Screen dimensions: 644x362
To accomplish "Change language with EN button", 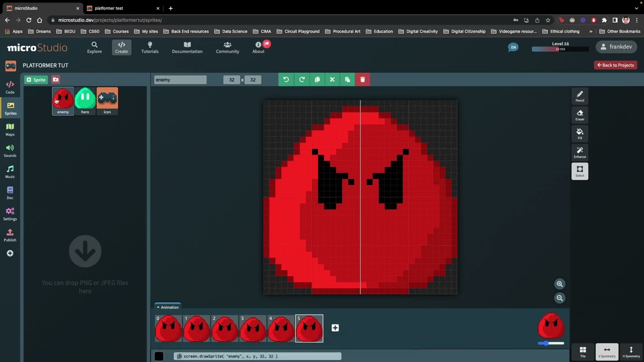I will 513,47.
